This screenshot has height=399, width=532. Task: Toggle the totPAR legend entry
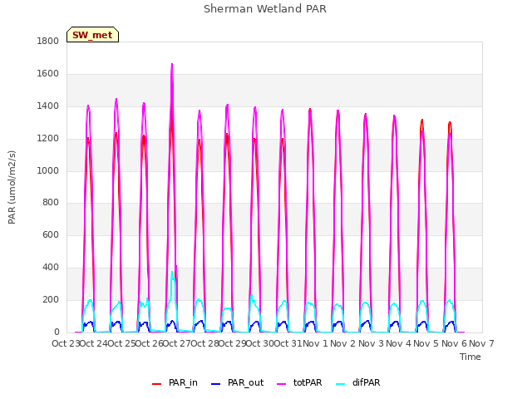[x=299, y=382]
